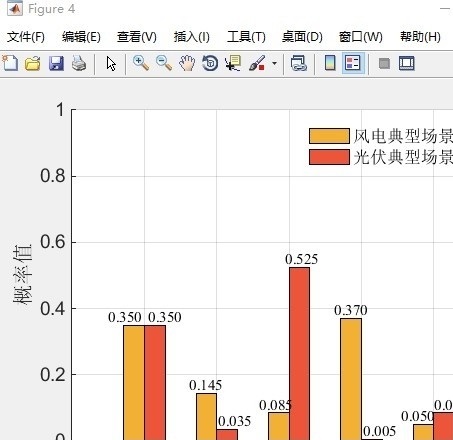This screenshot has height=440, width=453.
Task: Click the 0.050 bar value label
Action: tap(417, 416)
